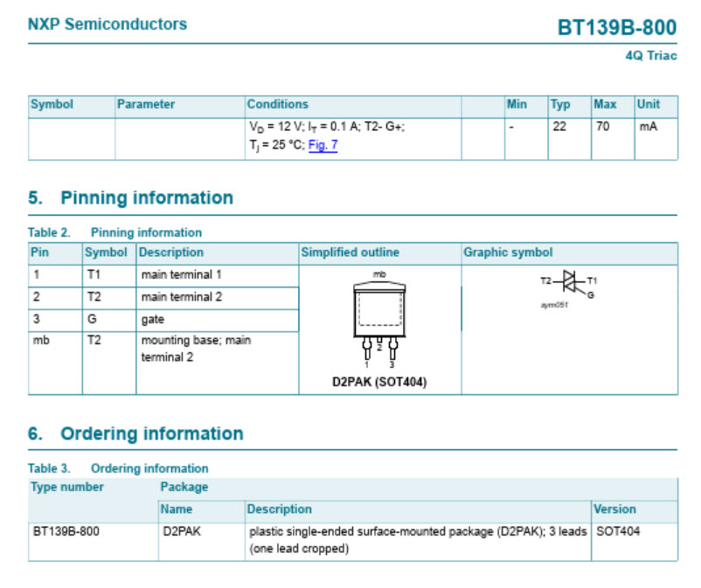Click the conditions line "VD = 12 V; IT = 0.1 A"
701x588 pixels.
(302, 127)
